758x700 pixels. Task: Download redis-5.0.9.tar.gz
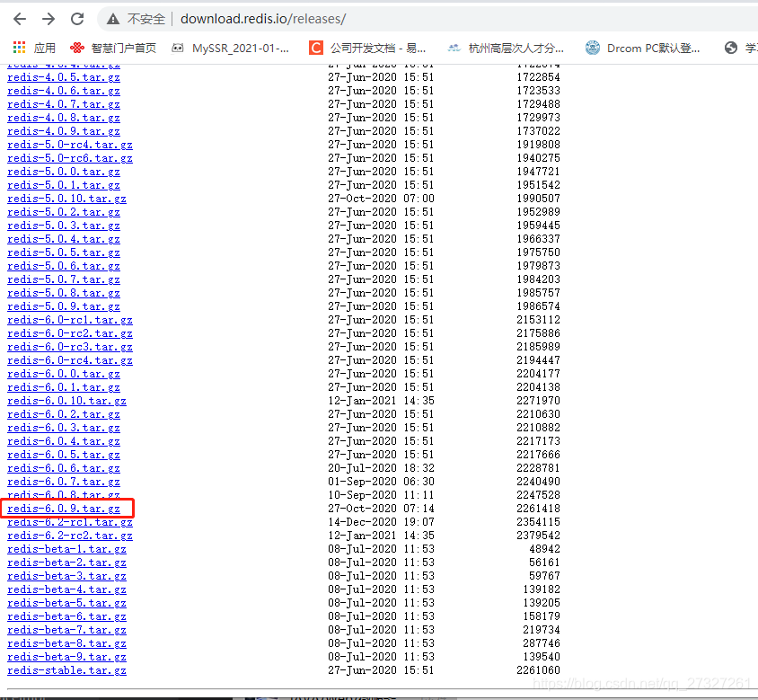[x=64, y=306]
